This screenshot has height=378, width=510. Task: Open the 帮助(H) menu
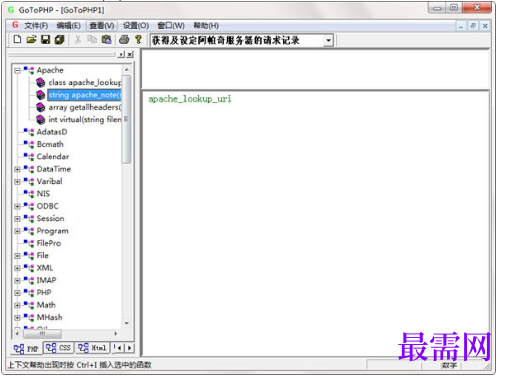click(x=206, y=26)
